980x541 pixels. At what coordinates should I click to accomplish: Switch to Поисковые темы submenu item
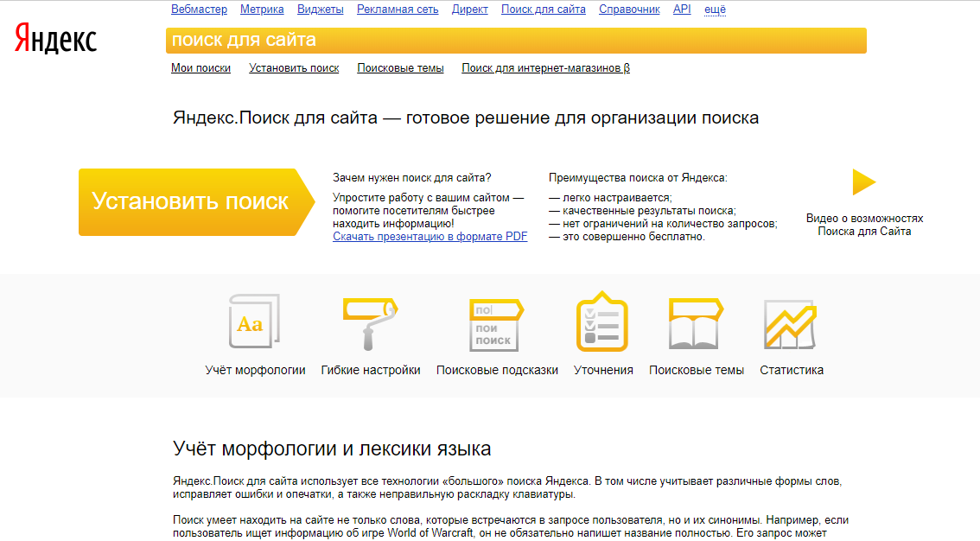click(400, 68)
